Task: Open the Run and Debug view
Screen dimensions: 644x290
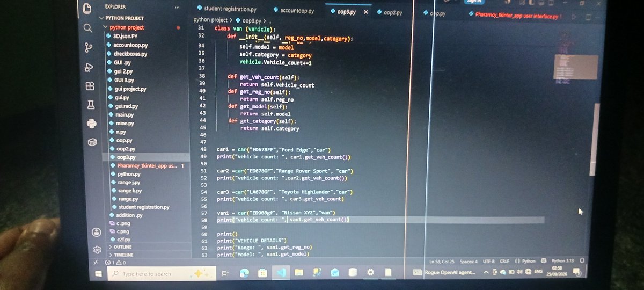Action: pyautogui.click(x=89, y=67)
